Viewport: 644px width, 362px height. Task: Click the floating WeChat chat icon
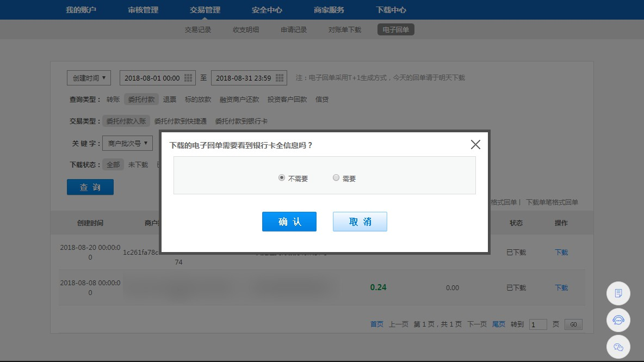[x=618, y=347]
